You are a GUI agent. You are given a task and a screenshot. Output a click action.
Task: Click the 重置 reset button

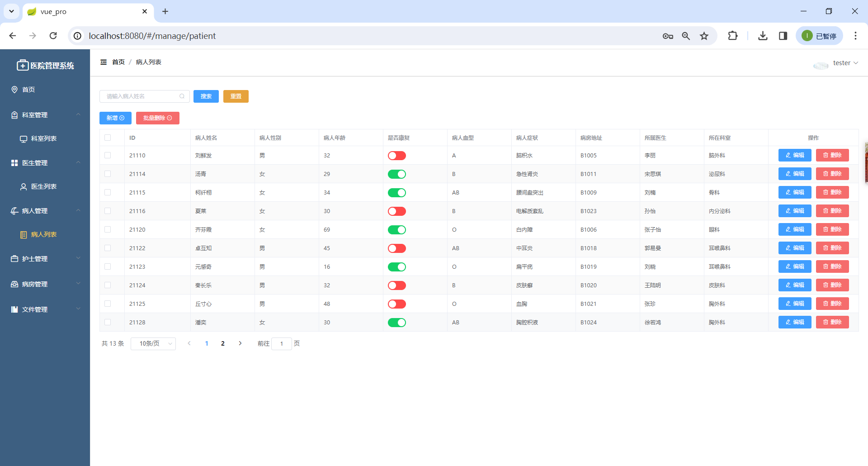pos(236,96)
